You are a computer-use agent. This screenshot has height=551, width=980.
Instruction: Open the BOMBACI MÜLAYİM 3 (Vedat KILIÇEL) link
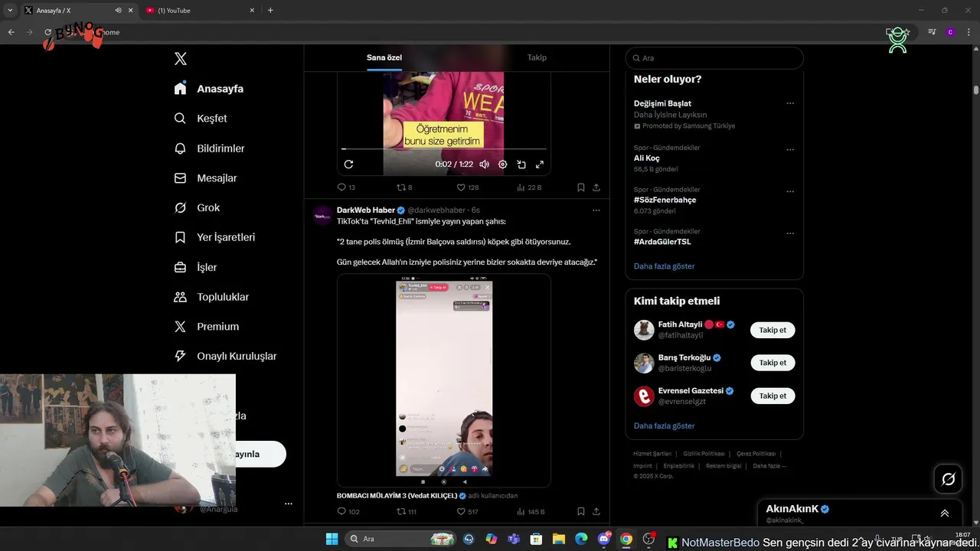point(397,496)
